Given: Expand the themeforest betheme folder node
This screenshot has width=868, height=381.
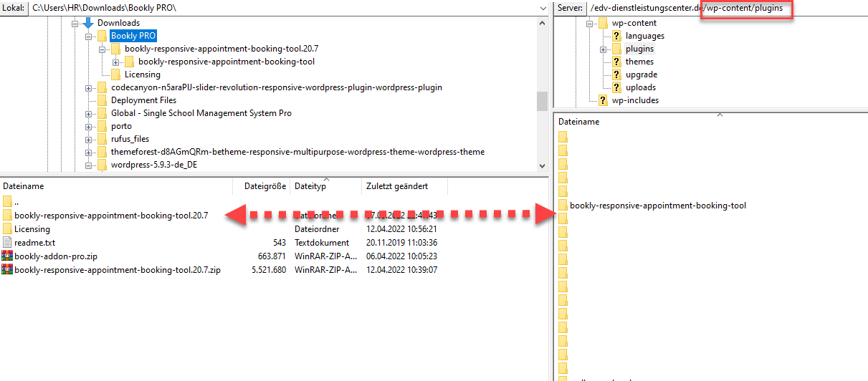Looking at the screenshot, I should [x=89, y=152].
